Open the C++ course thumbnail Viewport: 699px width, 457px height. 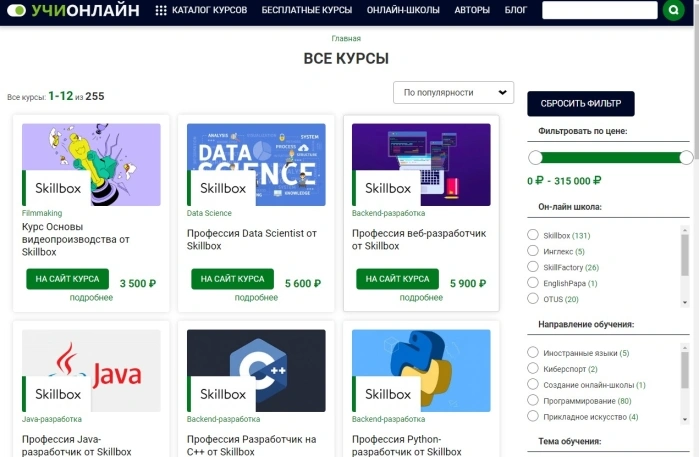click(x=256, y=371)
